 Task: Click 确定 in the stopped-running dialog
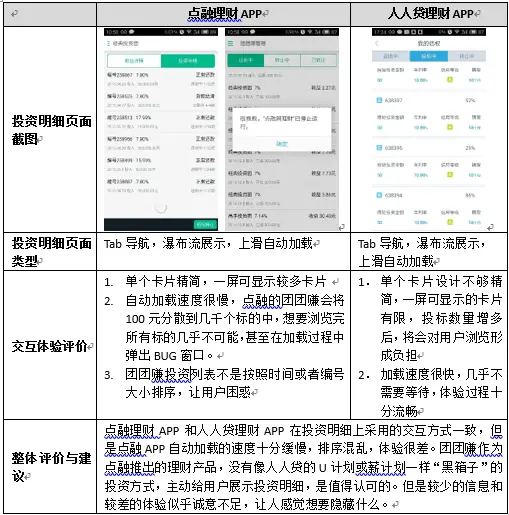click(282, 144)
